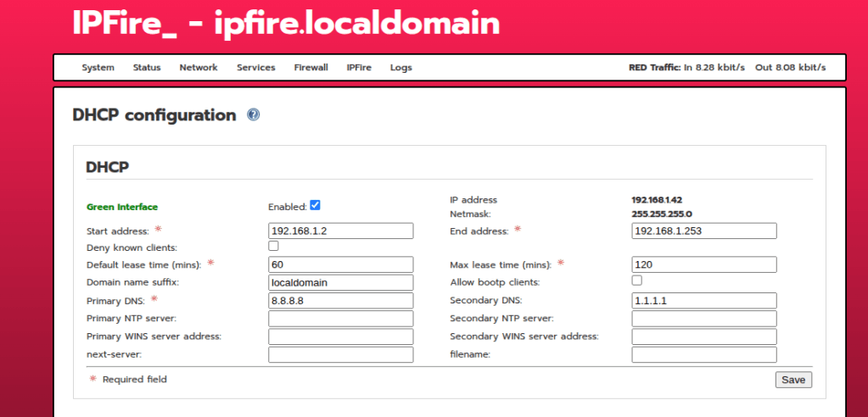The image size is (868, 417).
Task: Click into the End address field
Action: tap(703, 231)
